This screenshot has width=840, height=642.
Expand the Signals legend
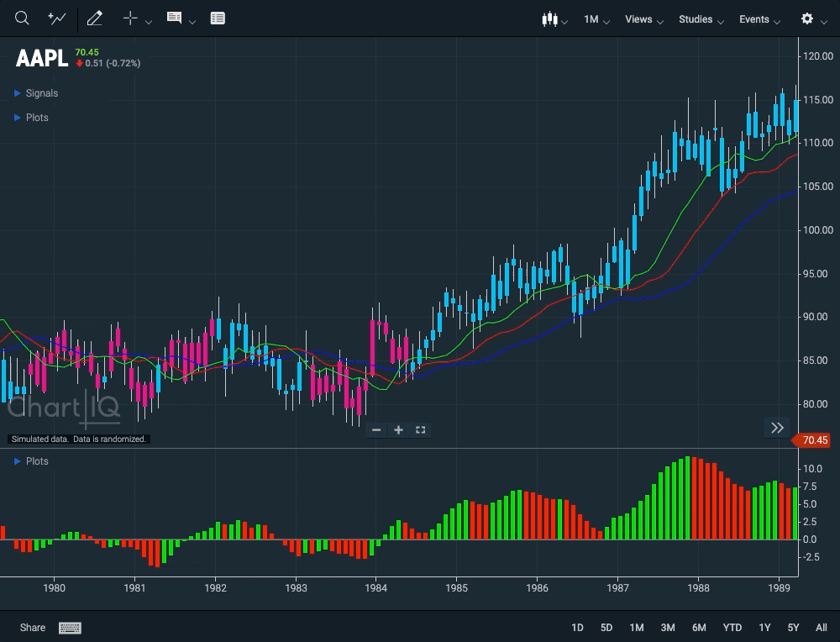click(x=36, y=93)
